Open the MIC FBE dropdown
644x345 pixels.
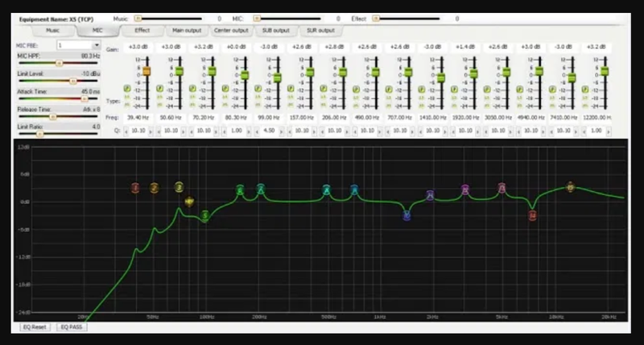(x=97, y=45)
